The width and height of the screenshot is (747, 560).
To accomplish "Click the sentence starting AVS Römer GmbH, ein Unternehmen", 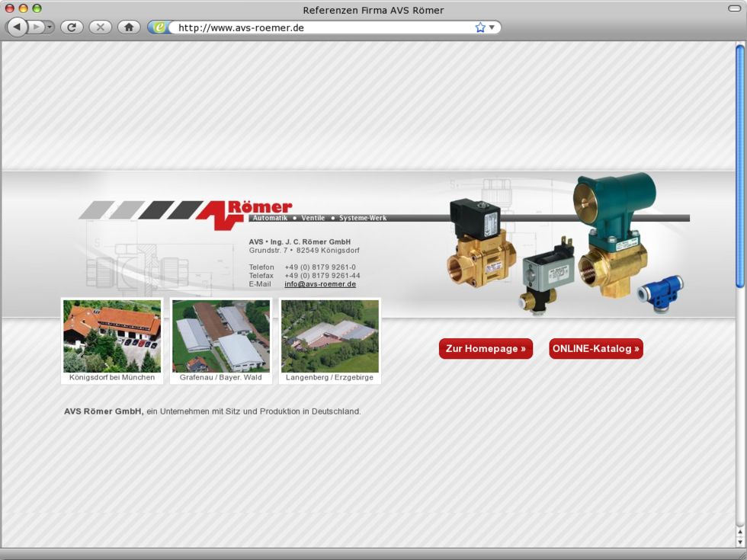I will coord(213,411).
